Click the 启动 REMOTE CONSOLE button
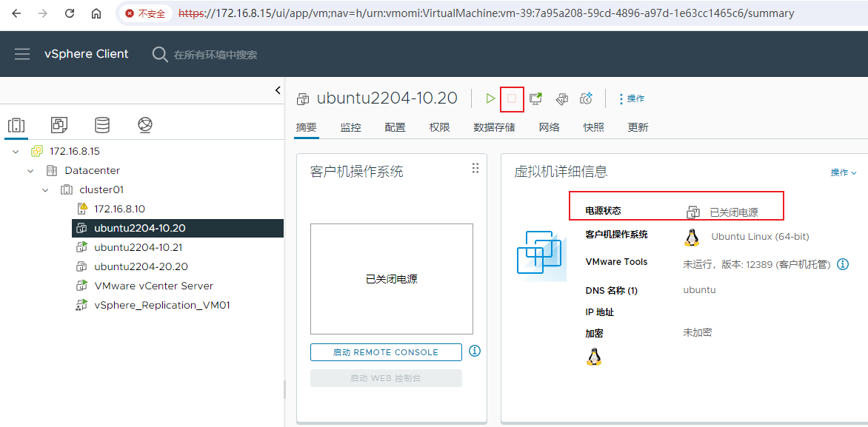Screen dimensions: 868x427 pos(386,352)
